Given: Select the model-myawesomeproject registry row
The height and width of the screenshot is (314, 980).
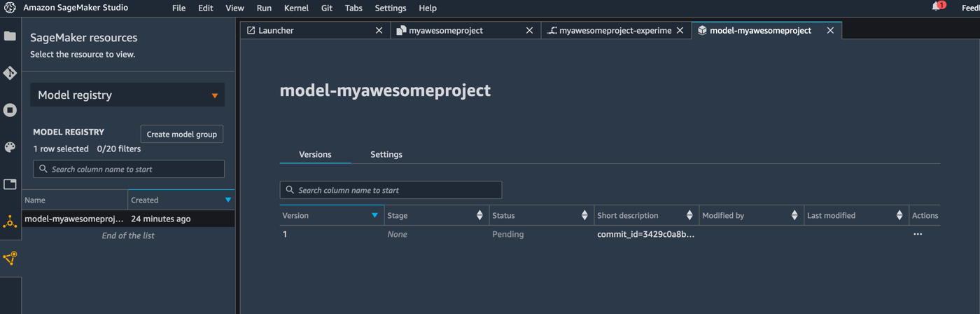Looking at the screenshot, I should (x=128, y=219).
